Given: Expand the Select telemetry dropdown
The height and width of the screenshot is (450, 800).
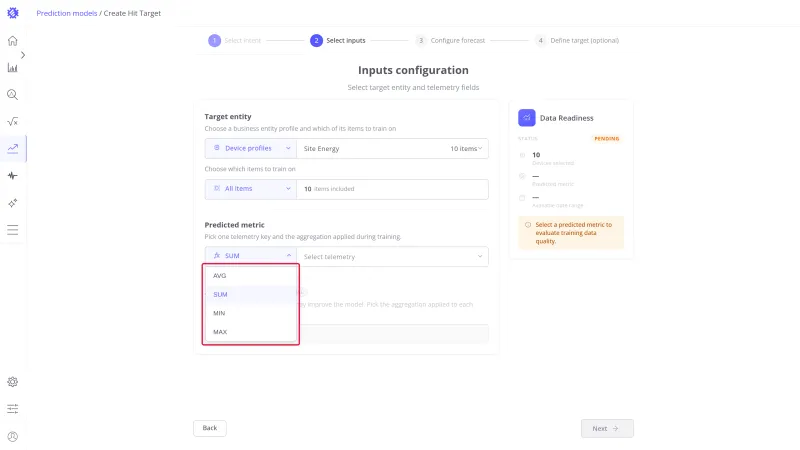Looking at the screenshot, I should (x=392, y=257).
